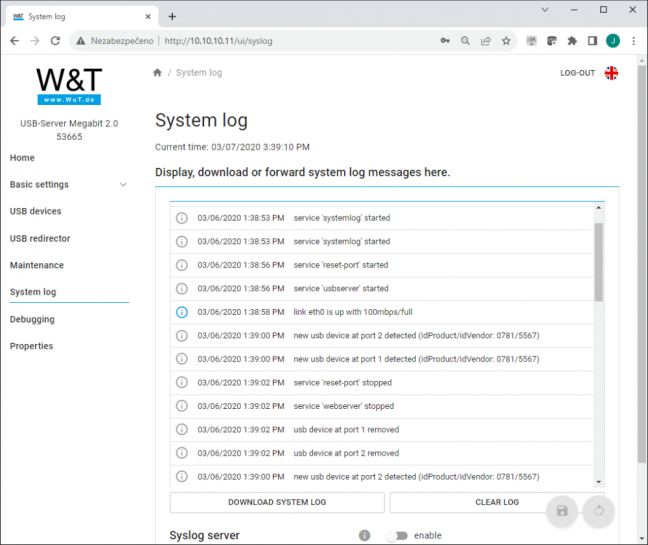This screenshot has height=545, width=648.
Task: Go forward with the browser forward arrow
Action: tap(35, 40)
